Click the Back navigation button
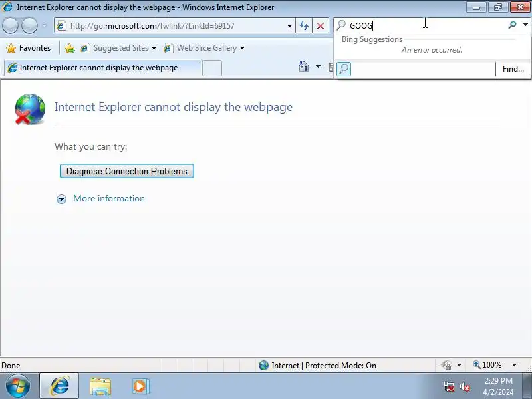 coord(10,25)
